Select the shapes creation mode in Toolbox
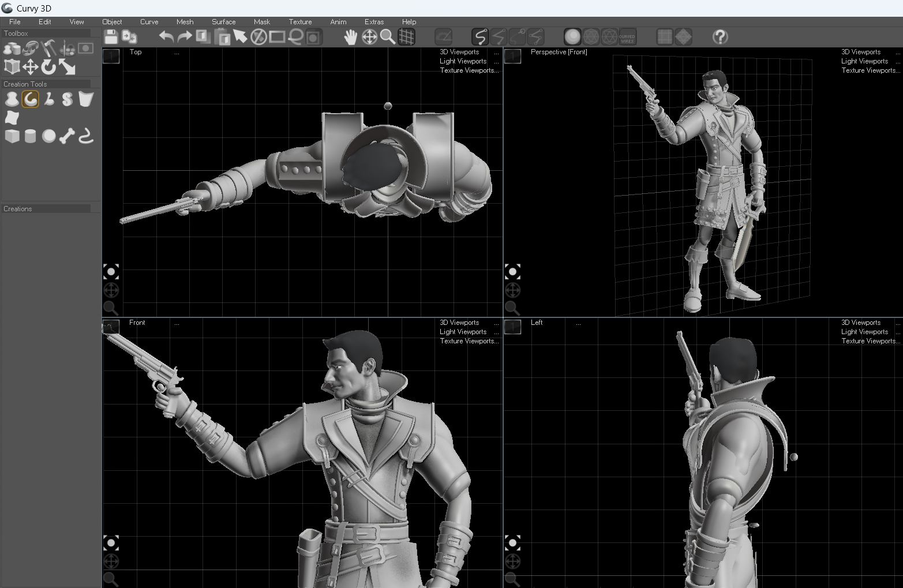 coord(12,48)
